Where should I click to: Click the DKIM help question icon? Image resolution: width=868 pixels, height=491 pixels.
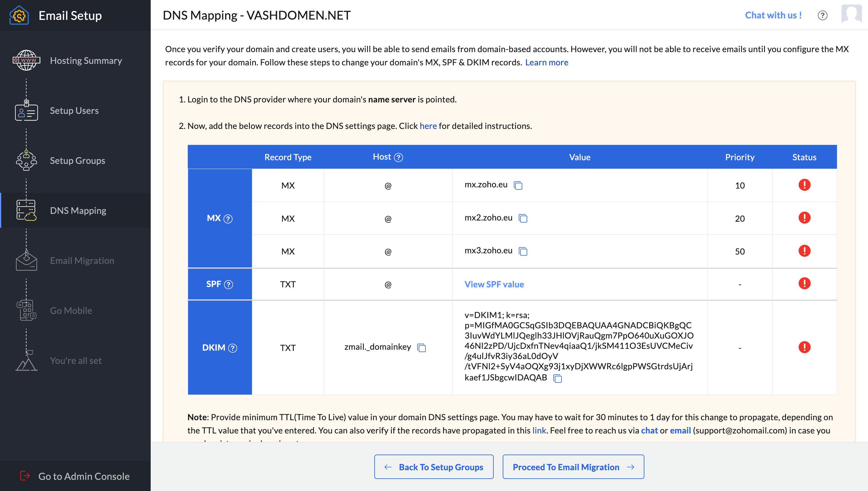[x=232, y=348]
